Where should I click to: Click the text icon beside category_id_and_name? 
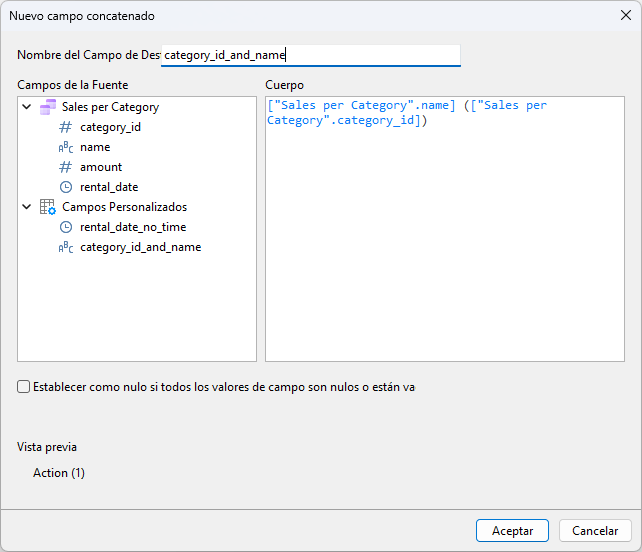(66, 247)
